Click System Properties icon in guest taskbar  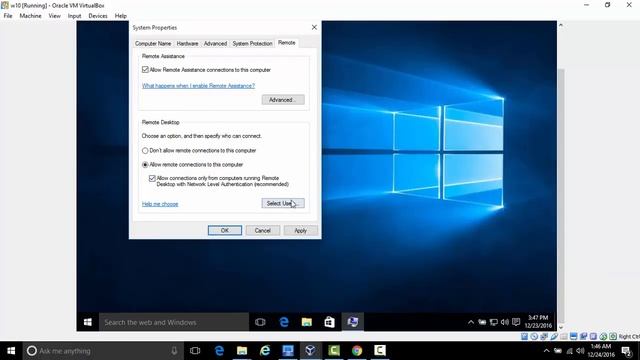(353, 322)
